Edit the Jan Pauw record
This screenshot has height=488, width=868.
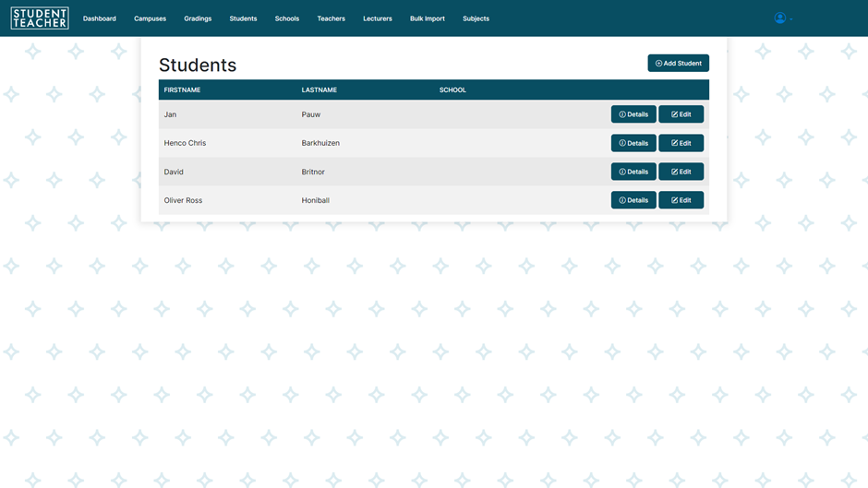tap(681, 114)
